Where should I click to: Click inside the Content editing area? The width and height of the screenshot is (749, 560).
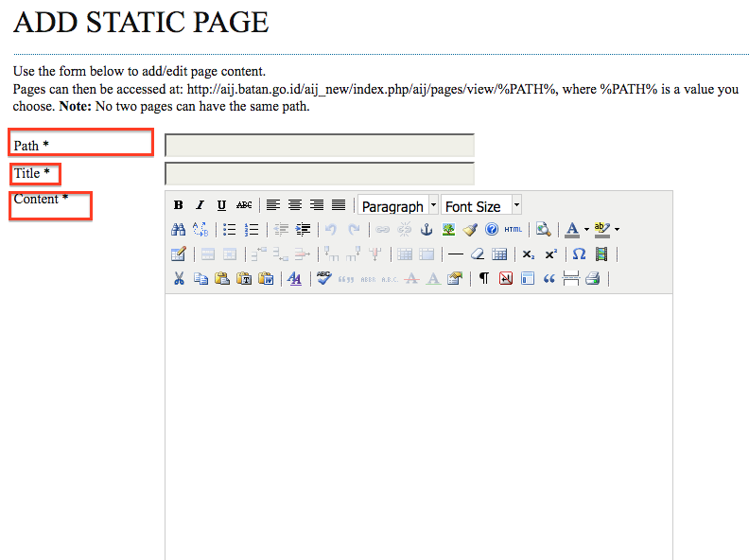(418, 426)
